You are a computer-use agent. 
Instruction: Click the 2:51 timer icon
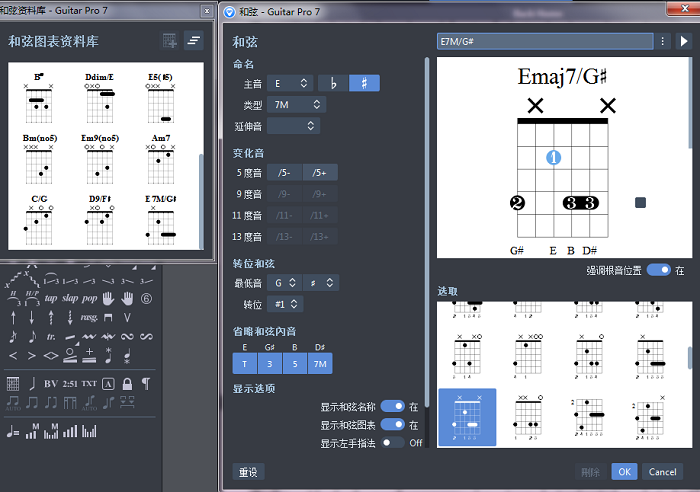tap(70, 384)
